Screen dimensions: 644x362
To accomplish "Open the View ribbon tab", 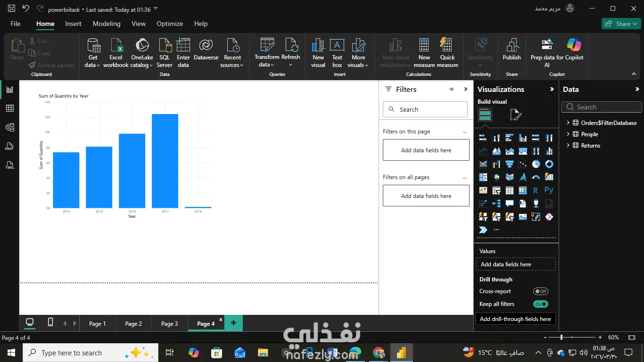I will pos(139,24).
